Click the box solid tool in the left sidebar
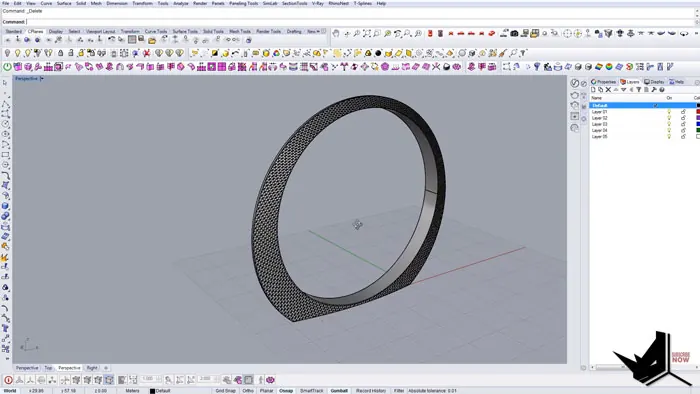 click(x=5, y=206)
